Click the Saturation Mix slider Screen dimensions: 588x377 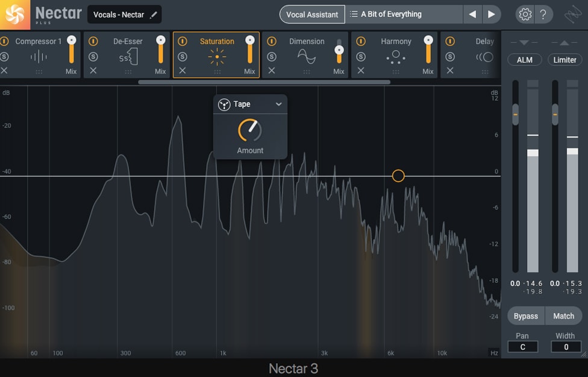[250, 50]
